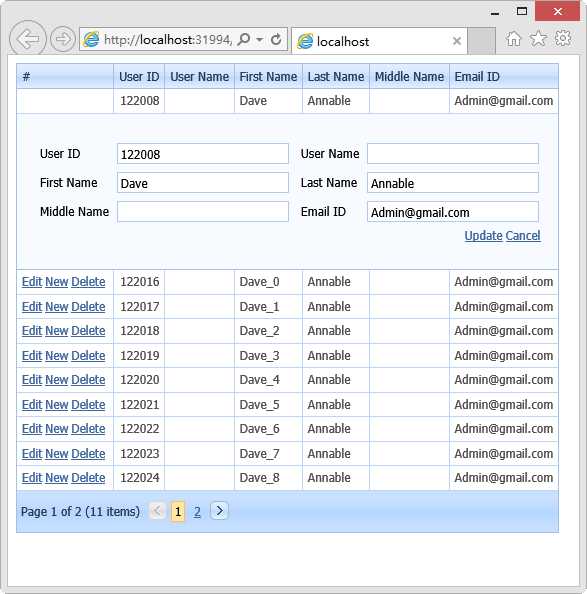The width and height of the screenshot is (587, 594).
Task: Cancel editing via the Cancel link
Action: [523, 236]
